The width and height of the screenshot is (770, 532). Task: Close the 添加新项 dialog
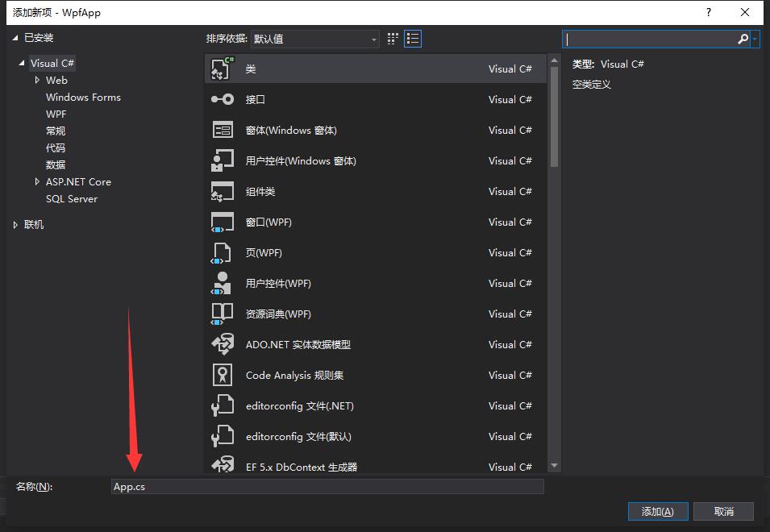[744, 12]
